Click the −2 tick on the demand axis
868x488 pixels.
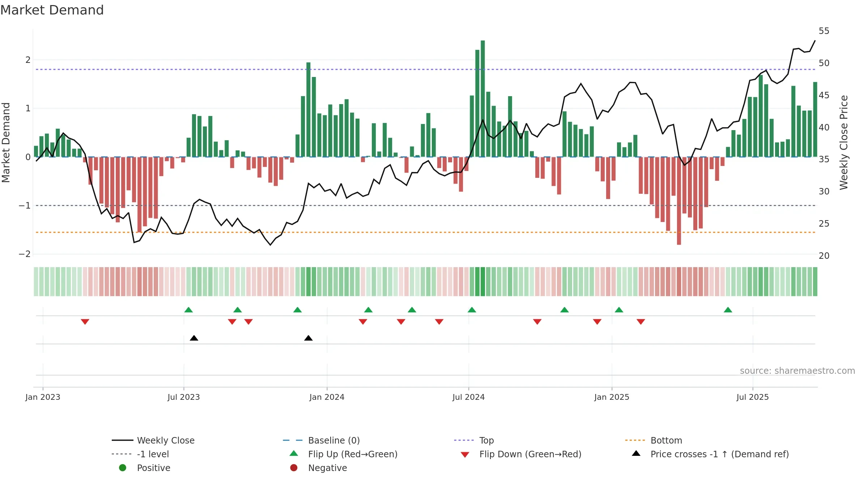25,254
